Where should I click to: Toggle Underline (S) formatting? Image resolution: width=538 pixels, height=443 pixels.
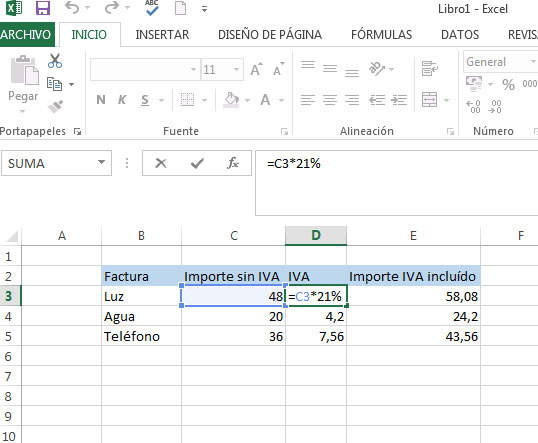145,100
